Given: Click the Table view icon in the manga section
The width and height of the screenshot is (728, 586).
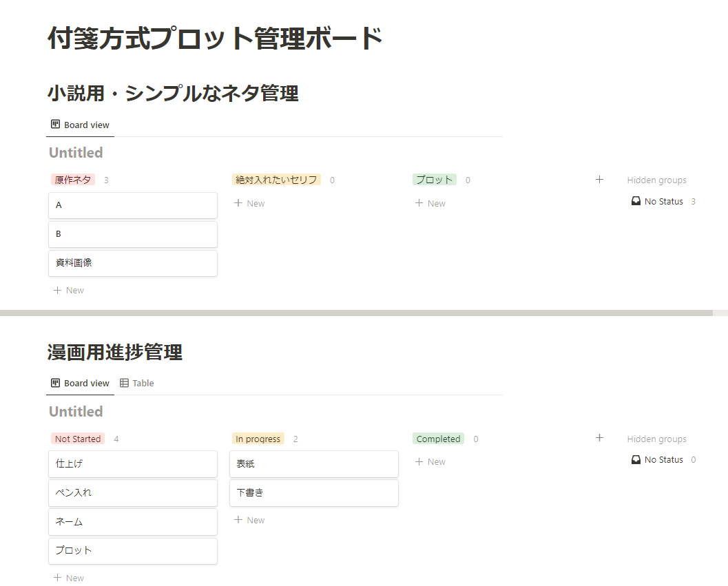Looking at the screenshot, I should (125, 383).
